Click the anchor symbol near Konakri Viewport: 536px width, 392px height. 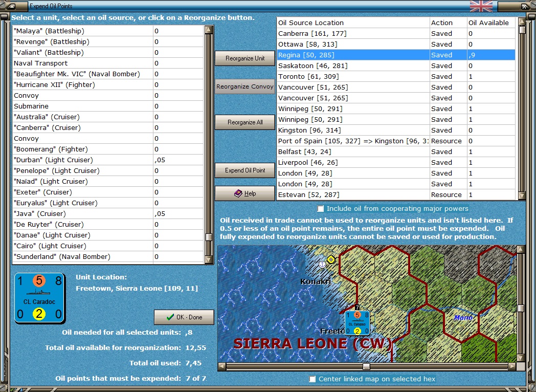pos(322,265)
